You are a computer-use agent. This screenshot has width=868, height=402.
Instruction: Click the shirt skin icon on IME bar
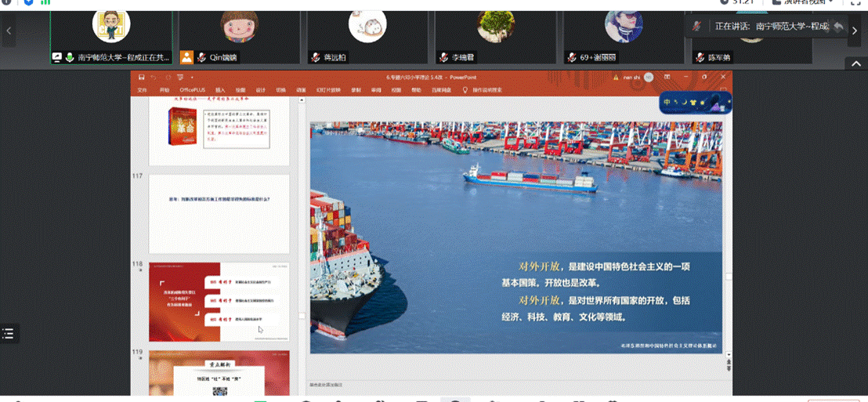pyautogui.click(x=693, y=103)
